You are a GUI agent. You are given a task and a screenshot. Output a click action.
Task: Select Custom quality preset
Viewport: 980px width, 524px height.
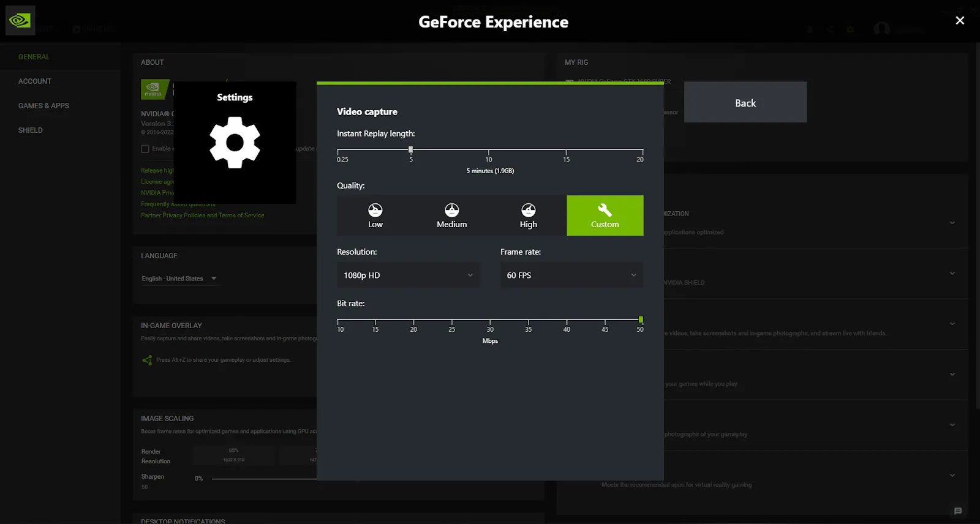coord(605,215)
